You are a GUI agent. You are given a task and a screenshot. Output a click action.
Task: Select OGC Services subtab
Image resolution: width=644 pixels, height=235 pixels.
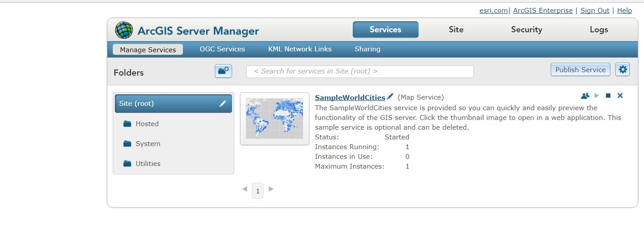tap(222, 49)
